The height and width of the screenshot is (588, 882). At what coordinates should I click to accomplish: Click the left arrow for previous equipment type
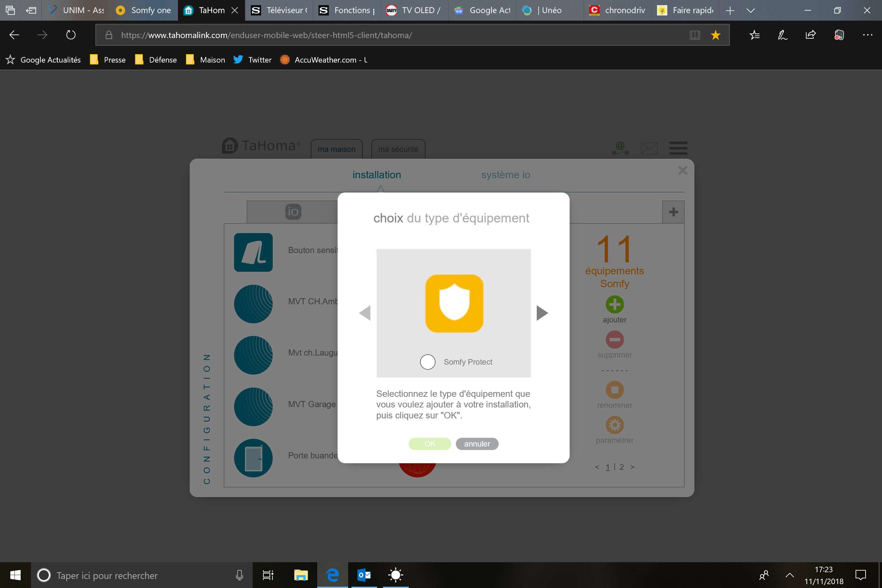coord(365,313)
